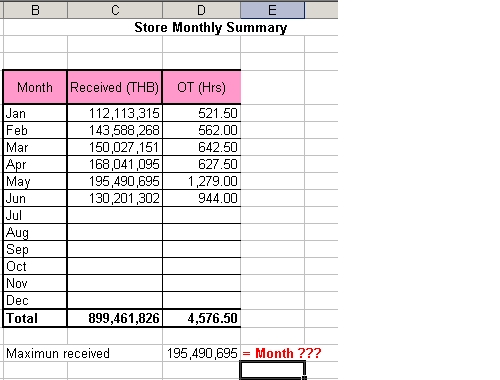Screen dimensions: 500x380
Task: Click the May received cell 195,490,695 in table
Action: click(115, 181)
